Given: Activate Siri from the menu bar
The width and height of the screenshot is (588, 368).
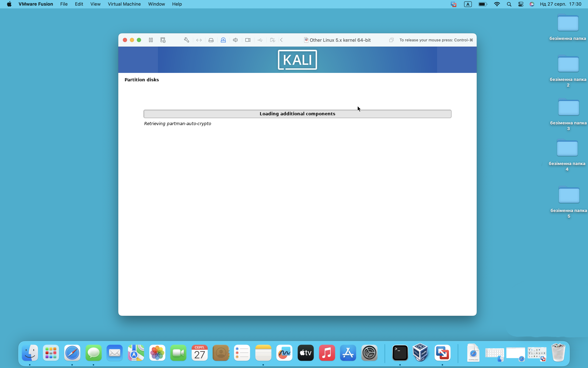Looking at the screenshot, I should tap(532, 4).
